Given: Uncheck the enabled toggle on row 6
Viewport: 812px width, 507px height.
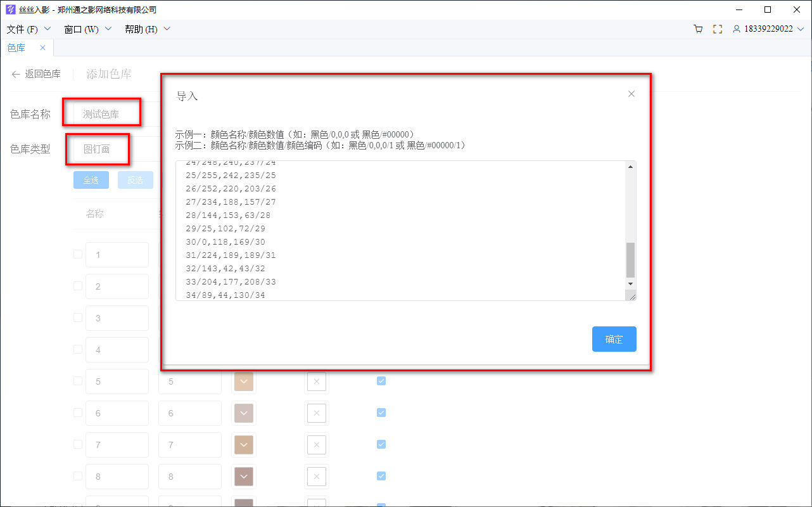Looking at the screenshot, I should coord(381,412).
